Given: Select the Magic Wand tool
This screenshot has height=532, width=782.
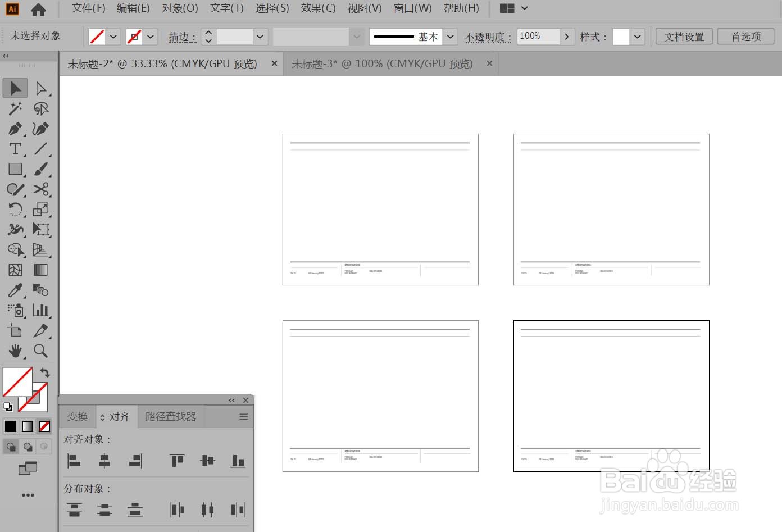Looking at the screenshot, I should click(x=15, y=108).
